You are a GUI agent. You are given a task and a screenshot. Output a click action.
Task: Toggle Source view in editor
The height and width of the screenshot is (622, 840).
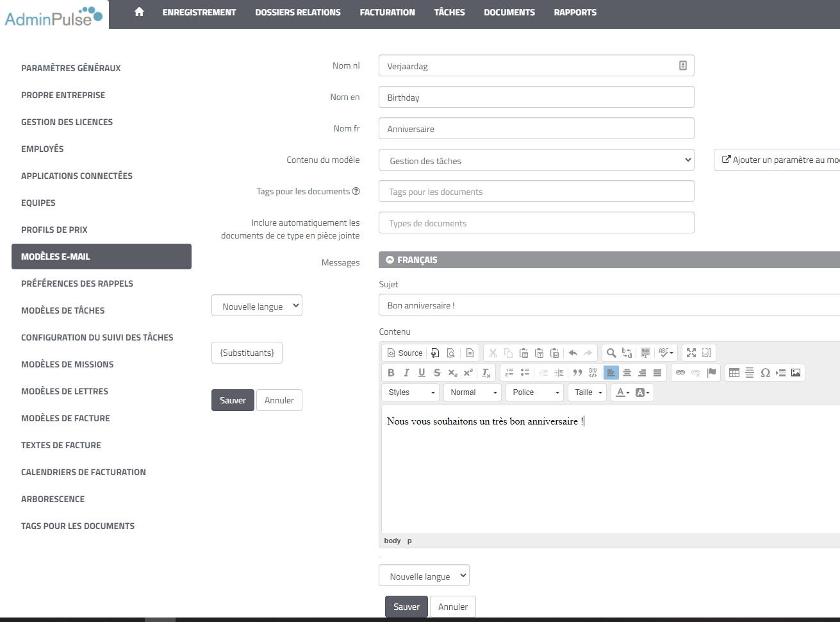coord(404,353)
